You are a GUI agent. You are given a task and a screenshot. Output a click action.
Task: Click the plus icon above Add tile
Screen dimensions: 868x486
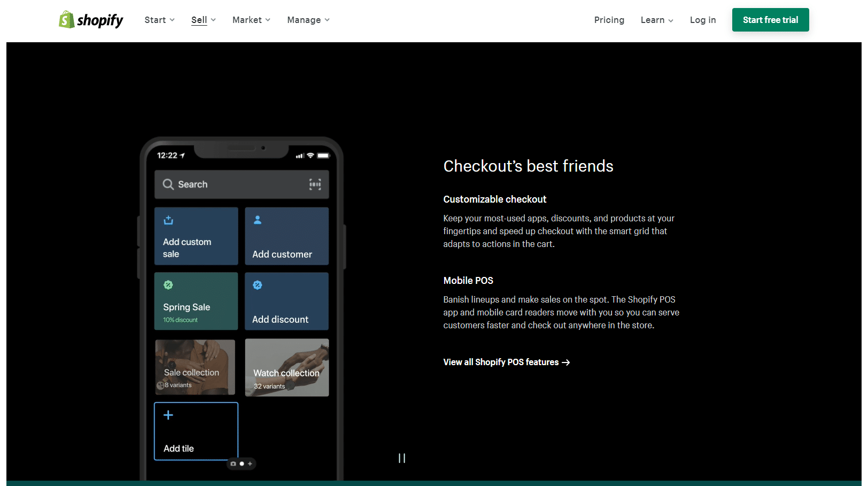click(168, 415)
